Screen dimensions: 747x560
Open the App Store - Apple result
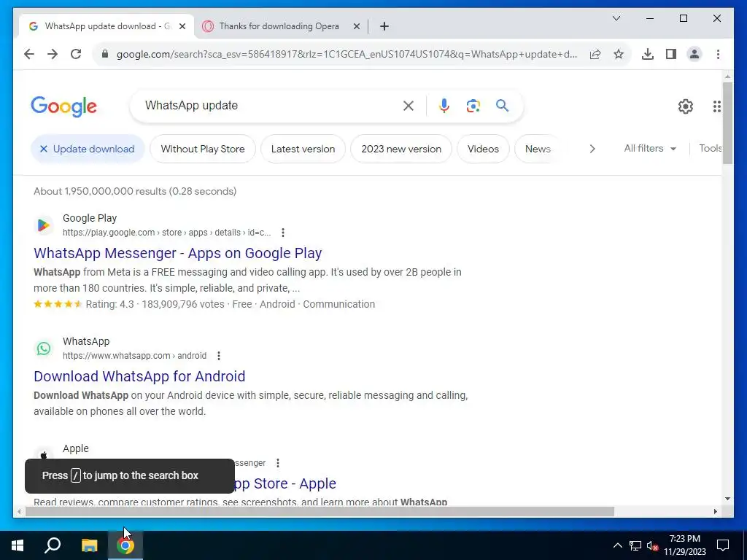(286, 483)
